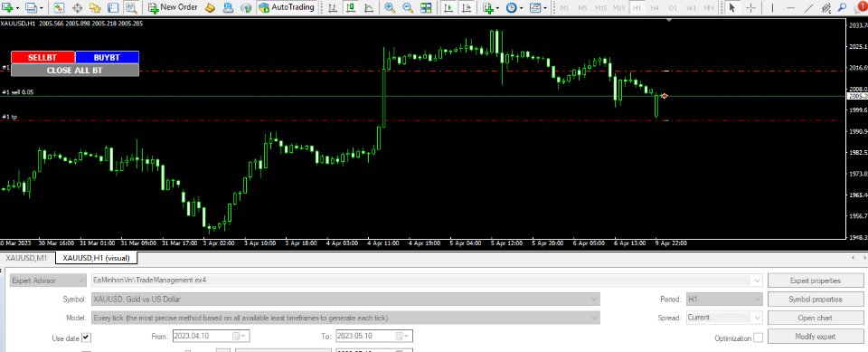The width and height of the screenshot is (868, 352).
Task: Toggle the Use date checkbox
Action: click(87, 337)
